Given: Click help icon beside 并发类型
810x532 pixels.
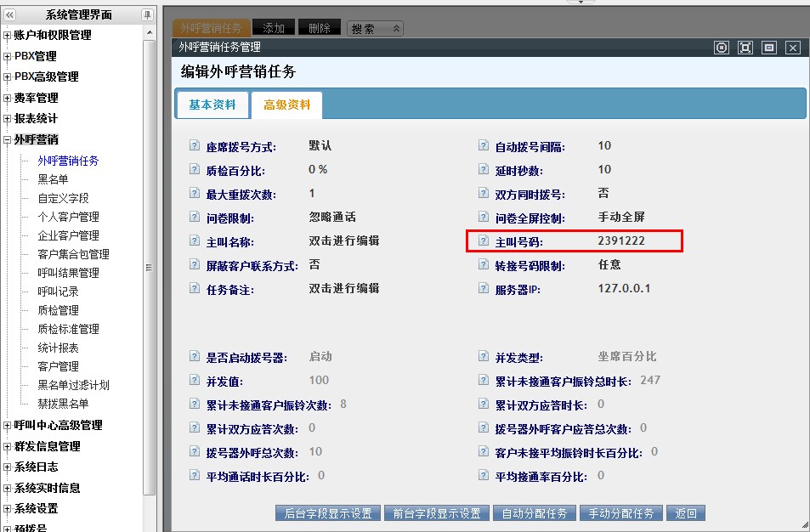Looking at the screenshot, I should point(483,356).
